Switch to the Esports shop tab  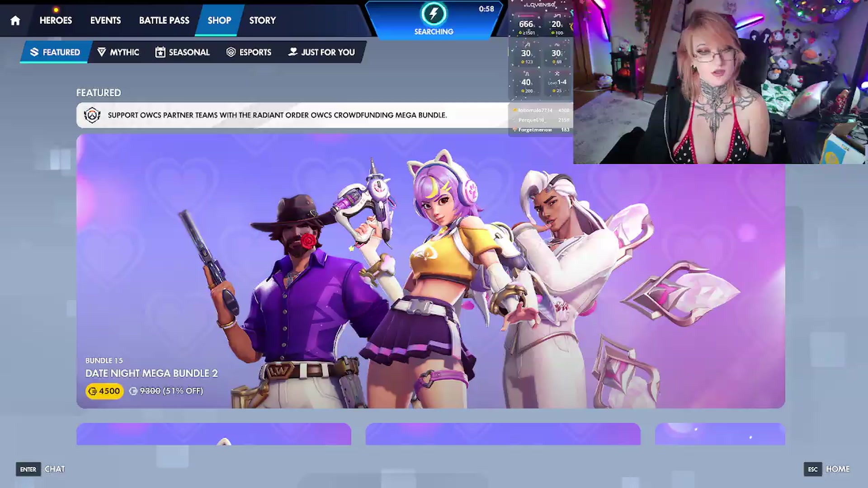click(x=249, y=52)
